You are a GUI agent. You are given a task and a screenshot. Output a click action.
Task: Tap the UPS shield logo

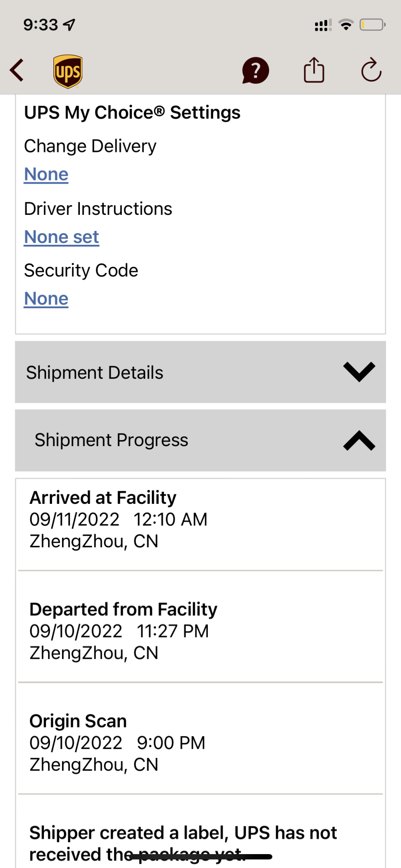coord(68,71)
